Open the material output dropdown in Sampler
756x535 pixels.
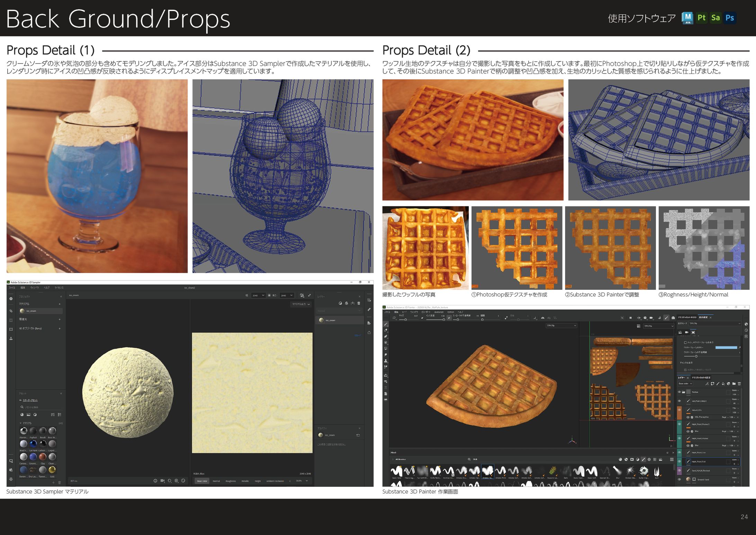[x=301, y=304]
